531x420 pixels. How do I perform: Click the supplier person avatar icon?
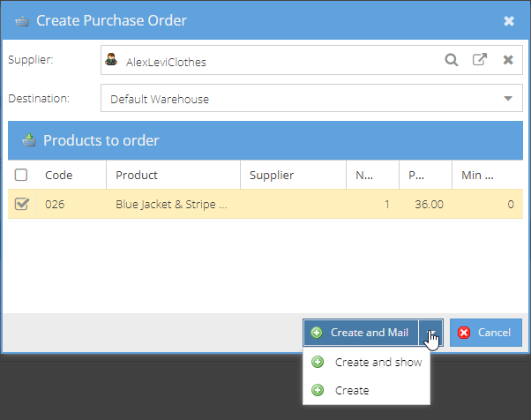(x=111, y=59)
